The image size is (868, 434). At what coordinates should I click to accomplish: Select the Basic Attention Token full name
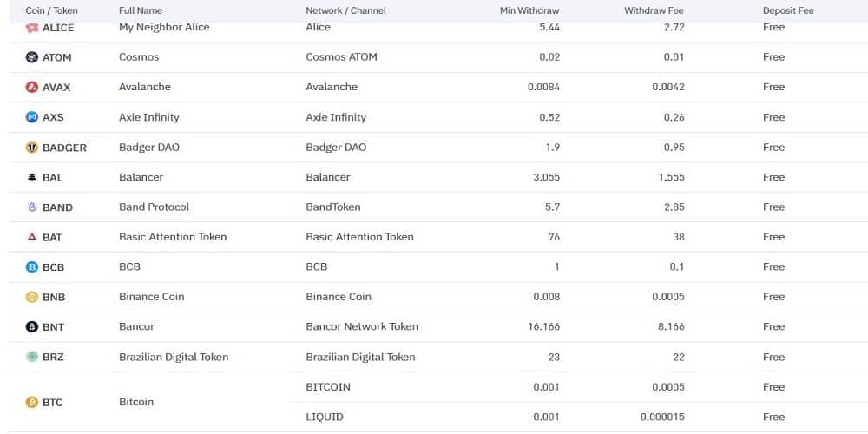point(173,237)
